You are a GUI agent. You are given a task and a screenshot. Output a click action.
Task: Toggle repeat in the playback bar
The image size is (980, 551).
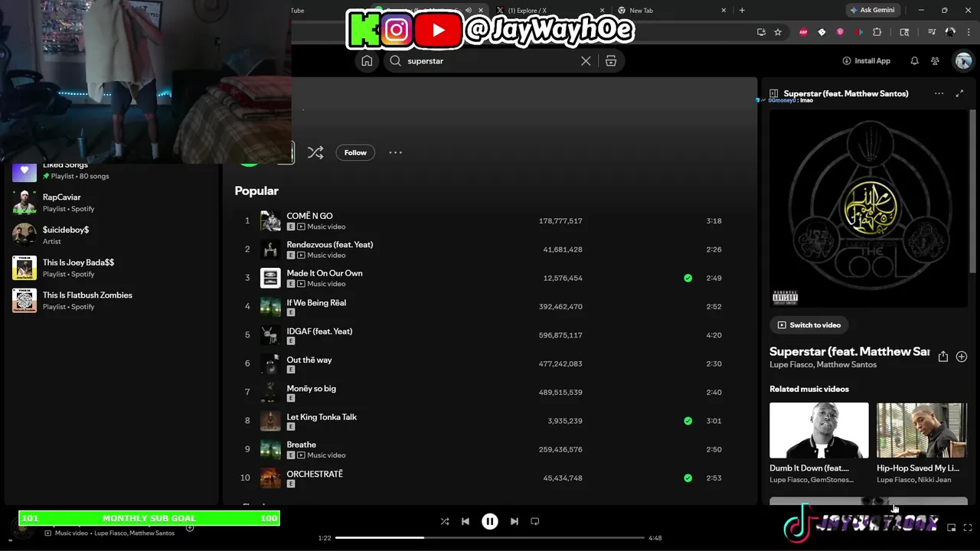click(x=535, y=521)
